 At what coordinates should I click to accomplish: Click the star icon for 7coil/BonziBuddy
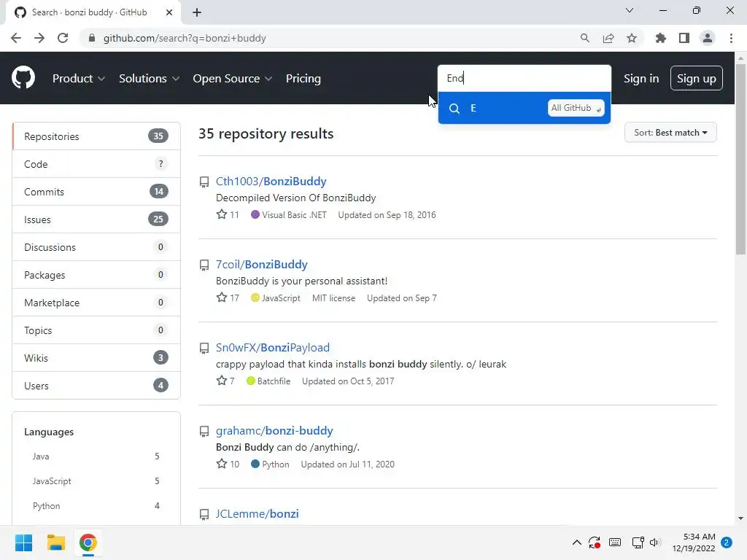pos(222,297)
